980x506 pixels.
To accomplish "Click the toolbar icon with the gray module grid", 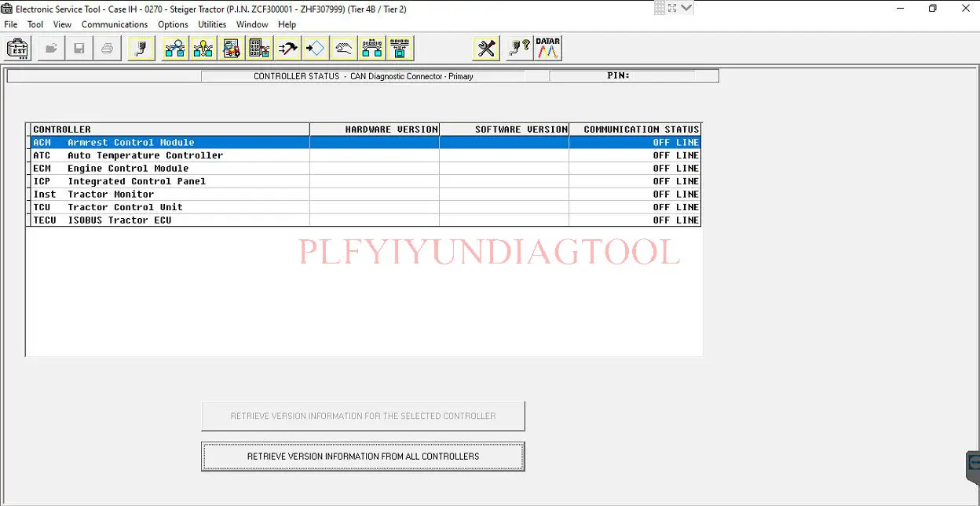I will [259, 49].
